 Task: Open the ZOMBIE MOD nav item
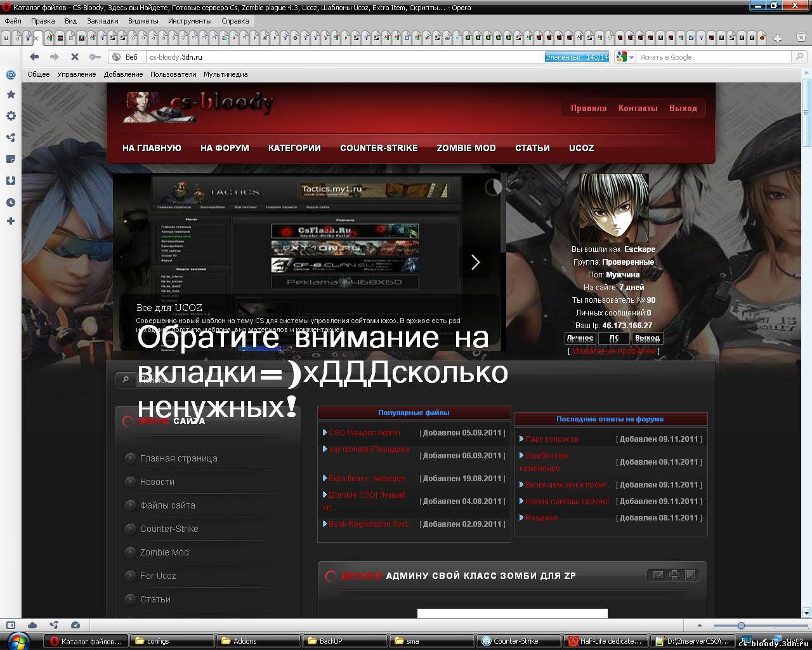coord(466,148)
